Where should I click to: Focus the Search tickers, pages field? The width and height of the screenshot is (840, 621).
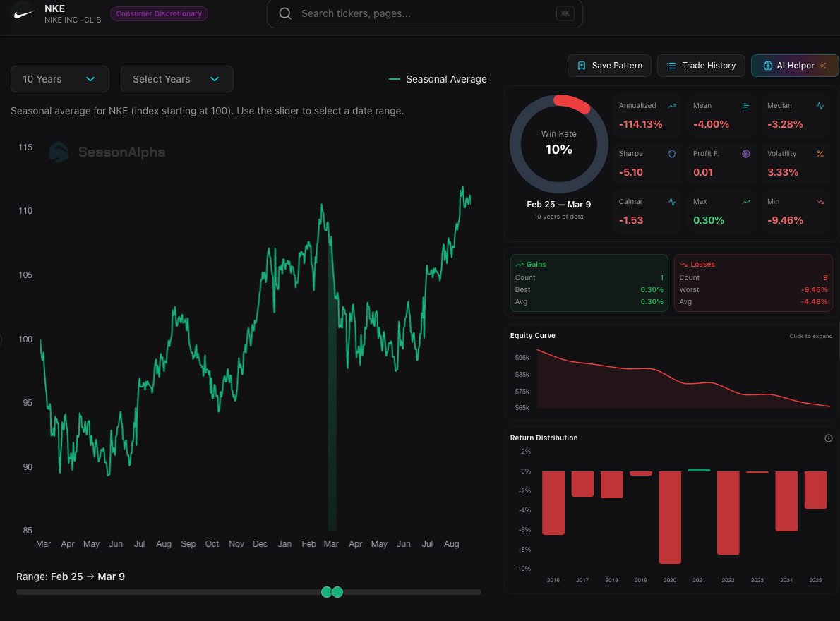point(424,13)
